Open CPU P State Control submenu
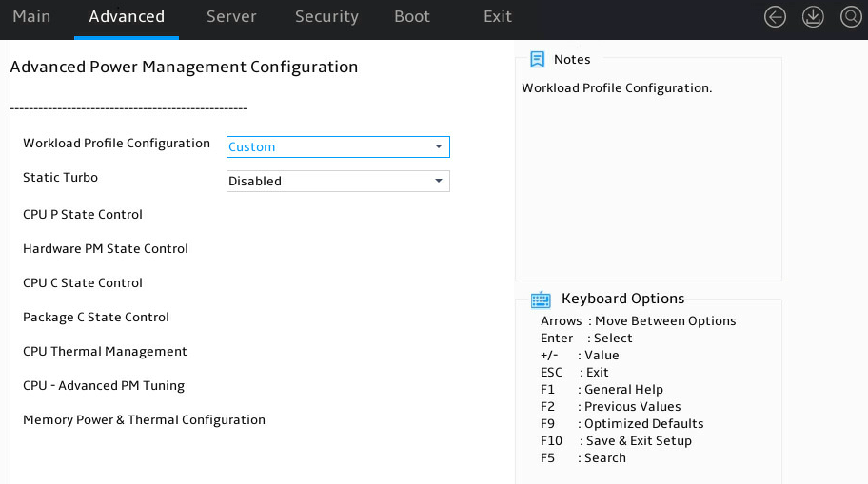Viewport: 868px width, 484px height. pyautogui.click(x=83, y=215)
